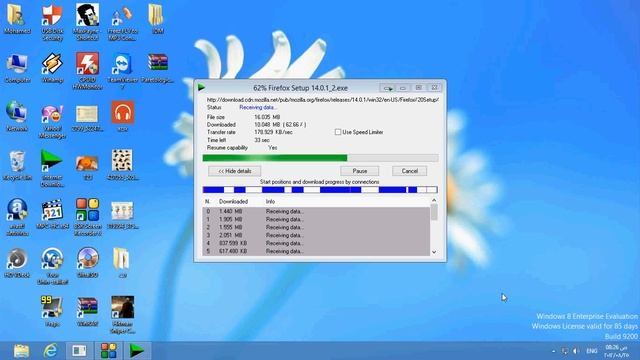Viewport: 640px width, 360px height.
Task: Click Hide details to collapse connections list
Action: [235, 171]
